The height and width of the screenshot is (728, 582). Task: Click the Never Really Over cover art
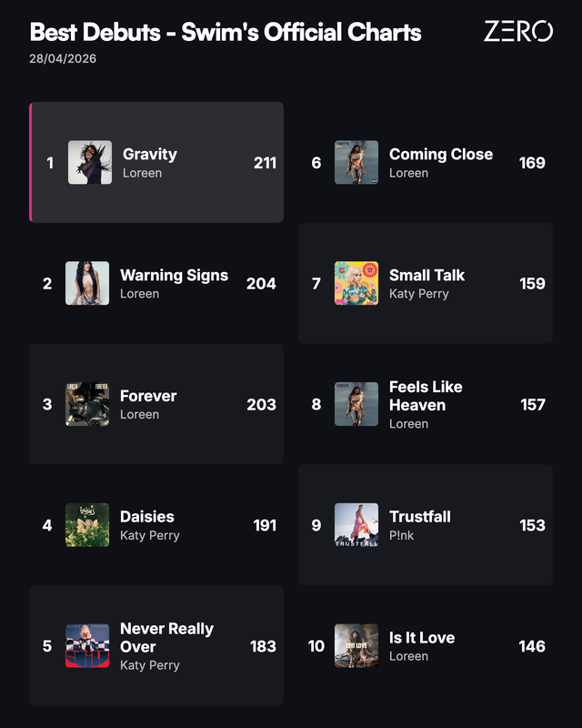87,646
